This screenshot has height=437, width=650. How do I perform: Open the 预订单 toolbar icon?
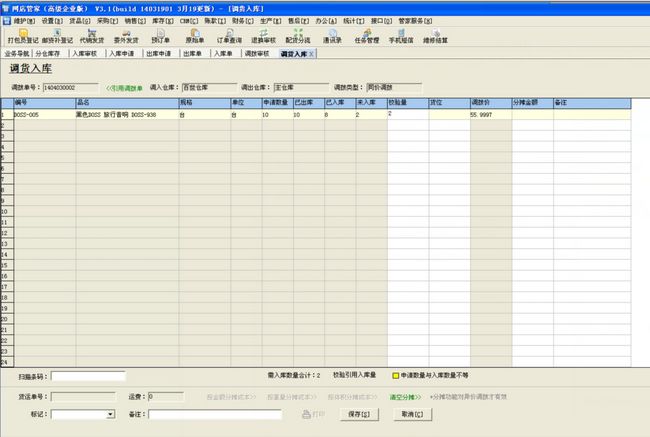160,36
